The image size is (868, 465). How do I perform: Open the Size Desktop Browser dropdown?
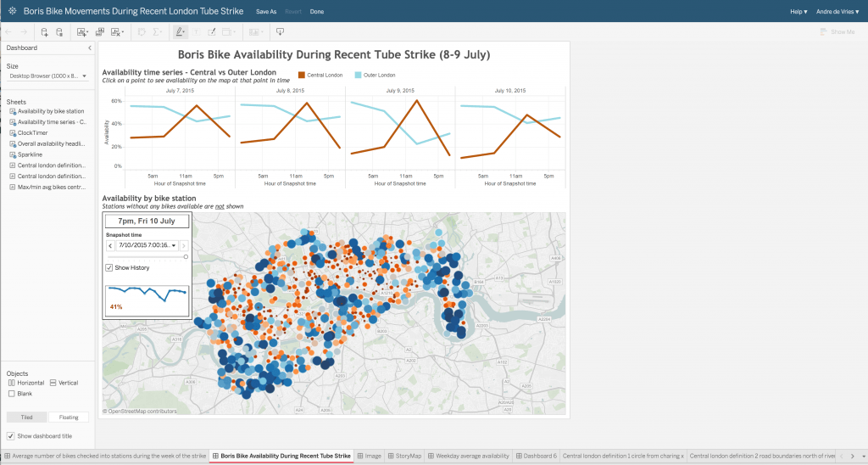(x=47, y=76)
